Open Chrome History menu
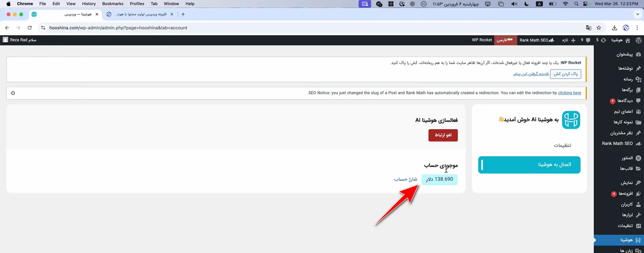This screenshot has height=253, width=644. [89, 4]
